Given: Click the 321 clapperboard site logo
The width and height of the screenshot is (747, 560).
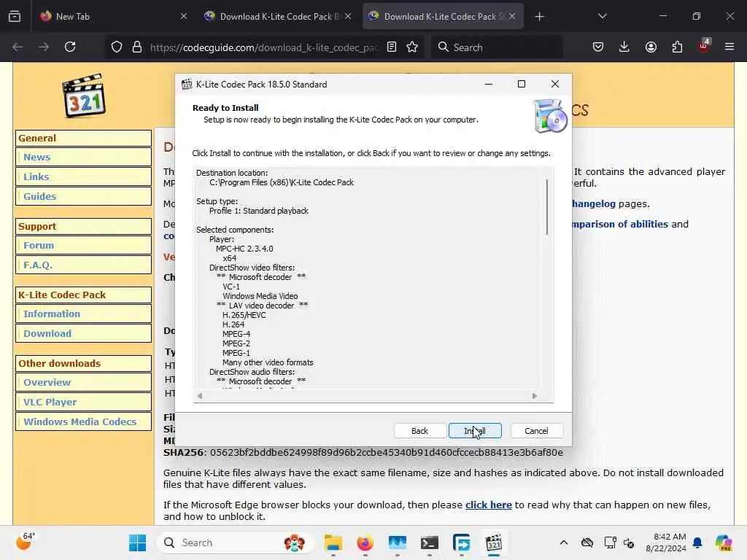Looking at the screenshot, I should (x=84, y=96).
